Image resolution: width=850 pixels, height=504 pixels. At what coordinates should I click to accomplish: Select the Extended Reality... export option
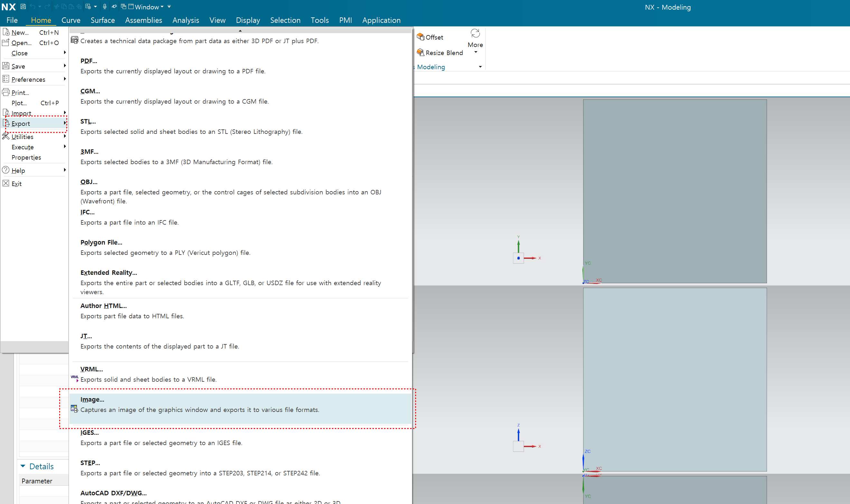[x=240, y=282]
